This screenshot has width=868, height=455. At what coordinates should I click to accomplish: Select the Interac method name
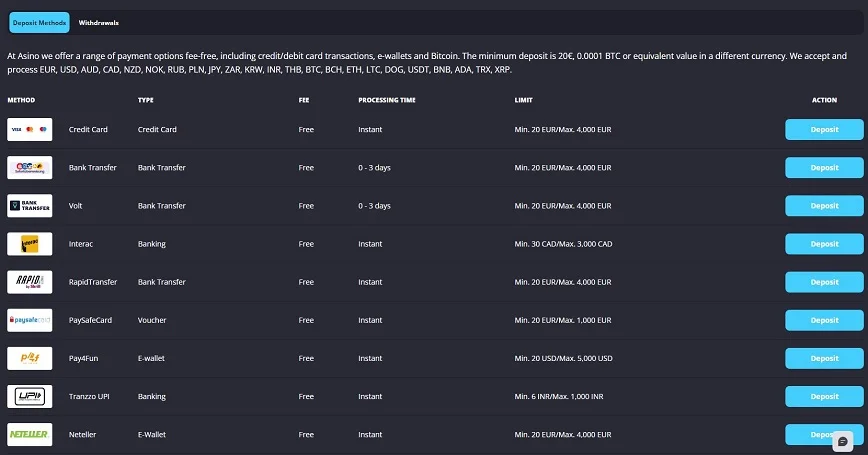point(81,244)
